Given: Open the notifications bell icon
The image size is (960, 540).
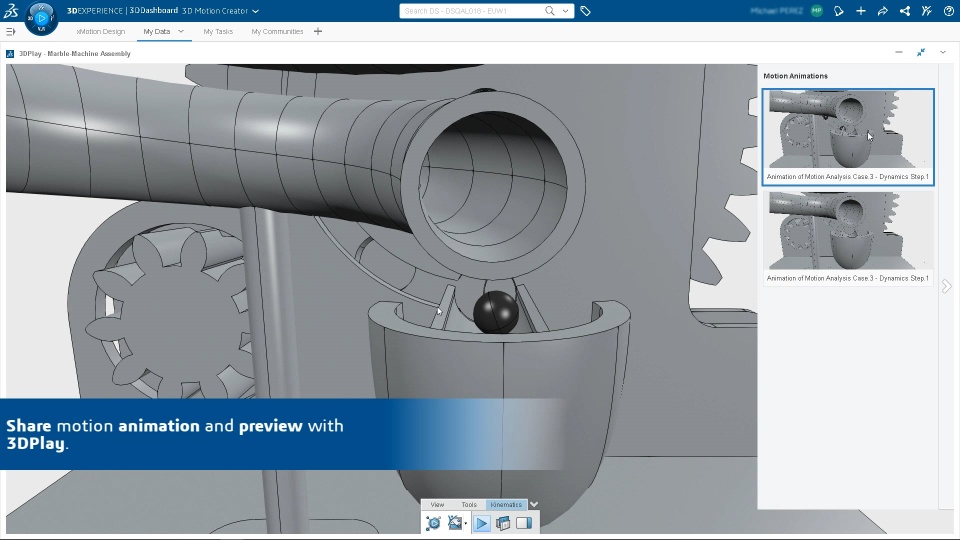Looking at the screenshot, I should pyautogui.click(x=839, y=11).
